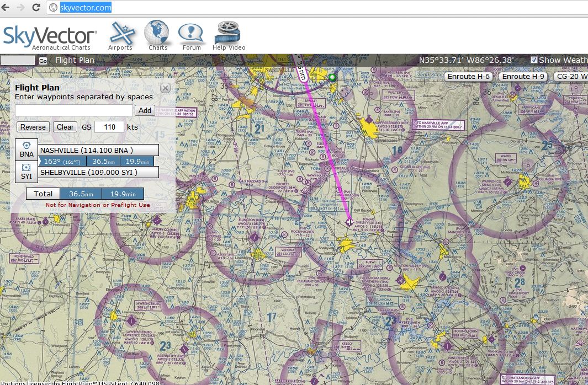The width and height of the screenshot is (588, 385).
Task: Click the Reverse route button
Action: 33,127
